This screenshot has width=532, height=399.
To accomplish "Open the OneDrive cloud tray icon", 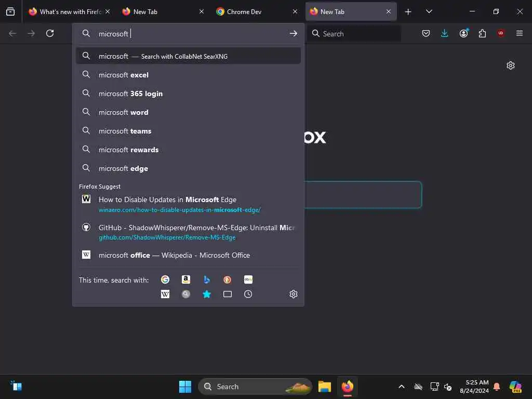I will tap(418, 387).
